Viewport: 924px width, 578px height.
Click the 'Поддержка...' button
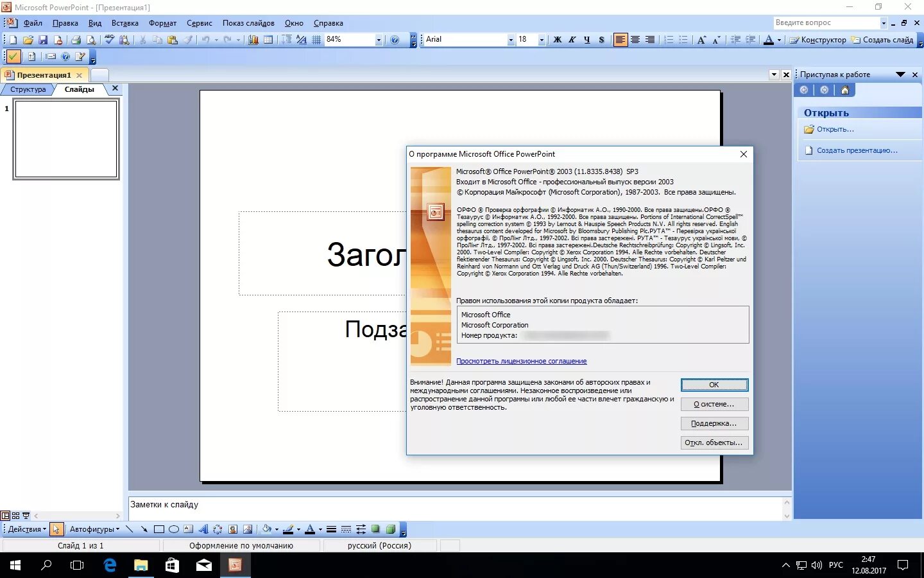(x=714, y=423)
